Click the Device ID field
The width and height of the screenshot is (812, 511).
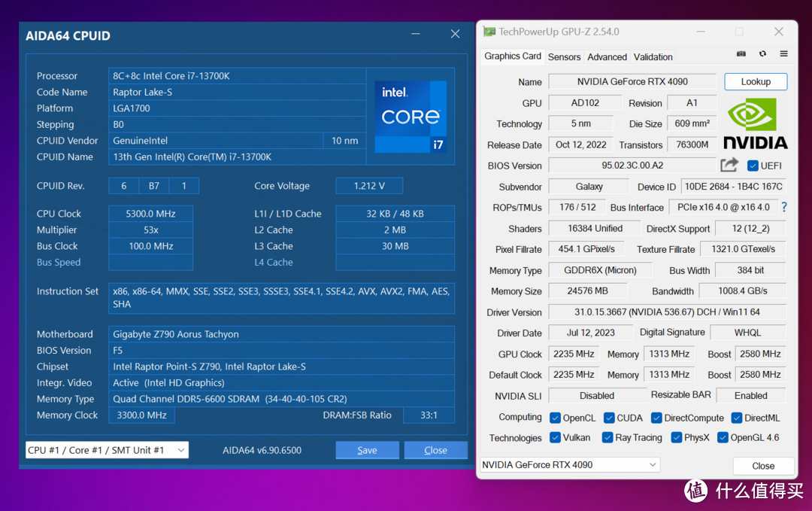coord(733,187)
